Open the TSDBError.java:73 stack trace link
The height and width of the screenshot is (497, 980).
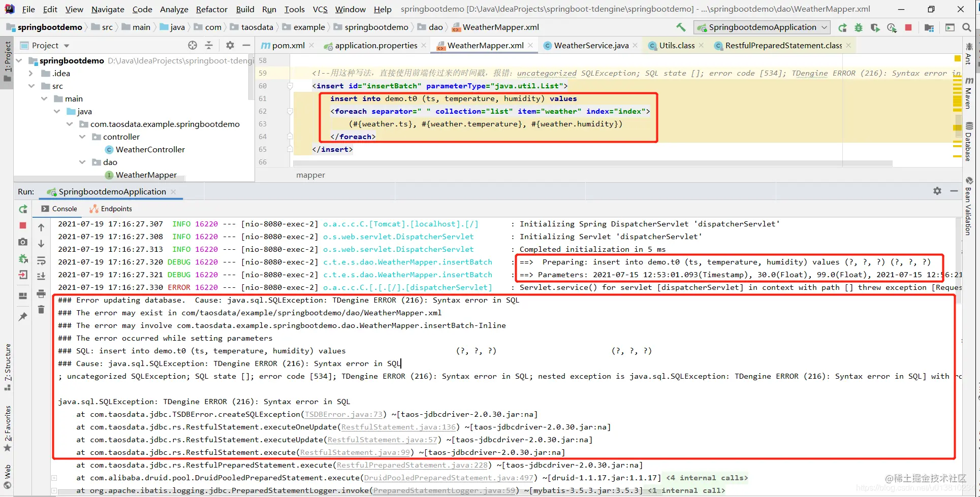344,414
